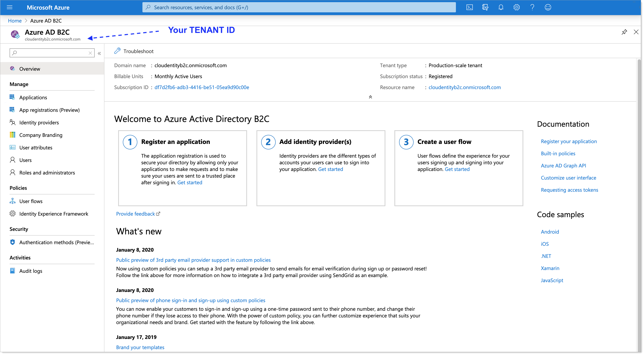Open Authentication methods (Preview) icon
The width and height of the screenshot is (644, 355).
12,242
